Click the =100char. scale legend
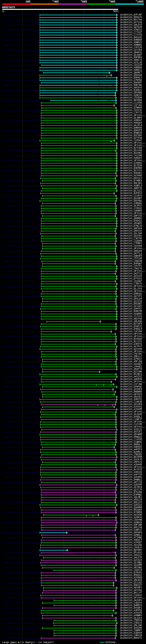Viewport: 146px width, 644px height. click(x=108, y=642)
